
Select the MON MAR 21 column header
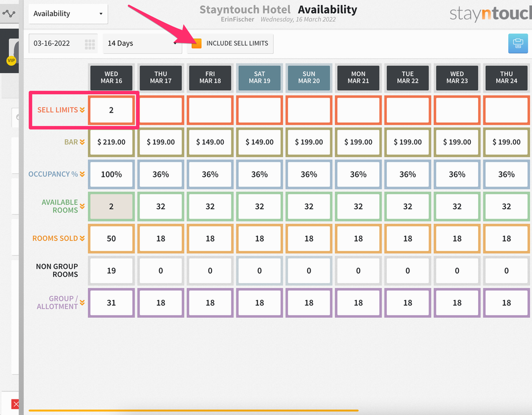[359, 77]
